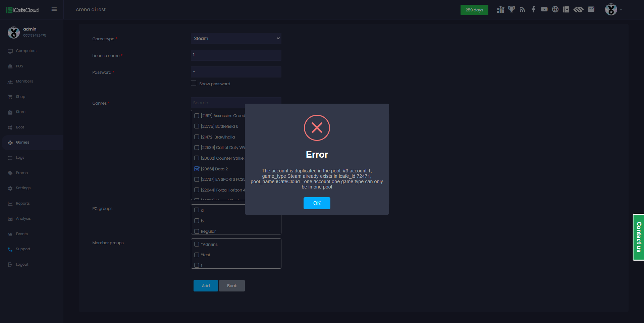Click the duplicated account error message text

coord(317,179)
